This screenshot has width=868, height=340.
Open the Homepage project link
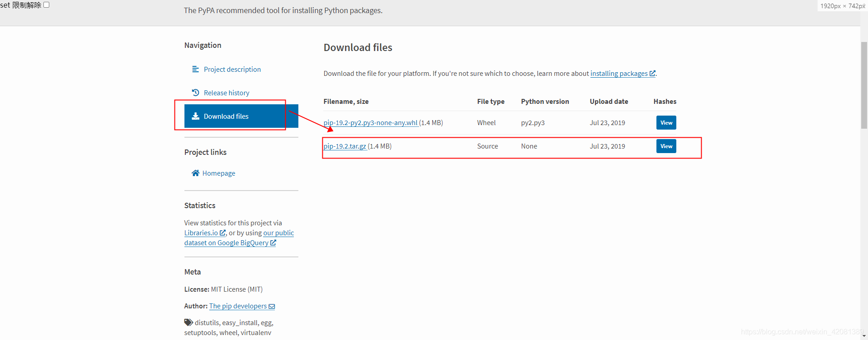pyautogui.click(x=219, y=173)
